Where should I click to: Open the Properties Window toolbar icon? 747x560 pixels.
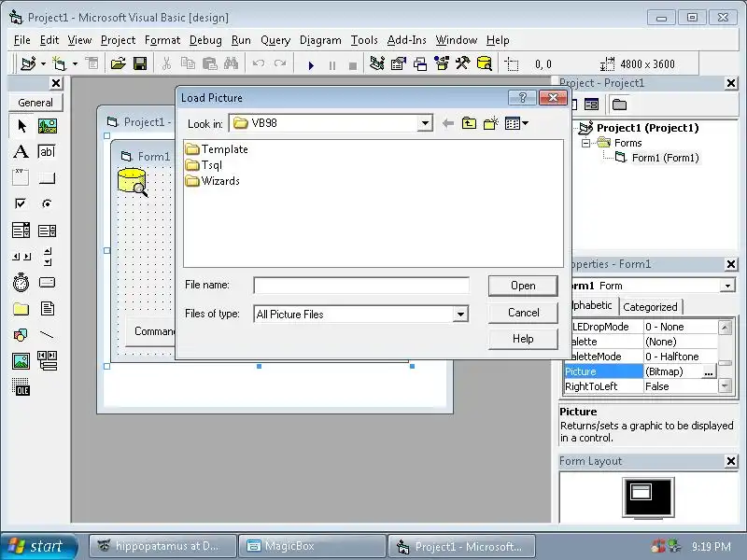point(398,63)
